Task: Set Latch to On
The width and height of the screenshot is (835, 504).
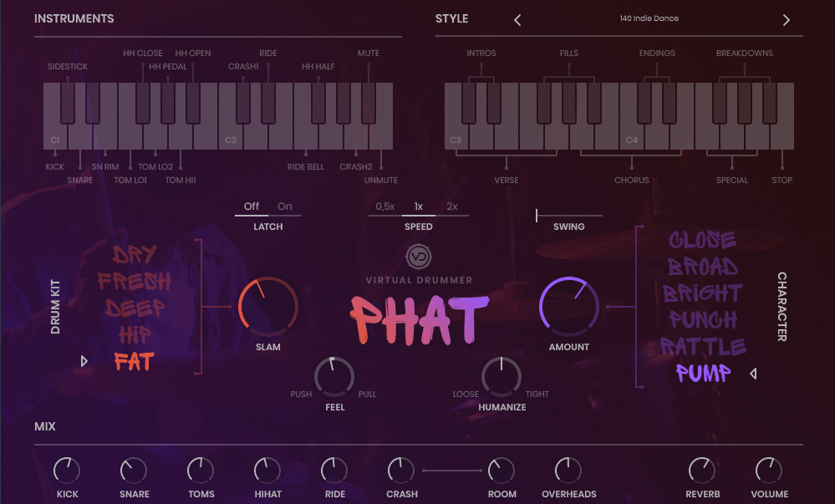Action: (x=285, y=206)
